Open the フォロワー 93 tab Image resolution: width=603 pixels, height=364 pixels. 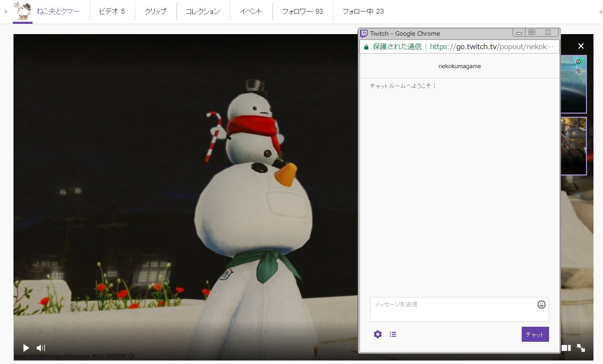tap(302, 11)
